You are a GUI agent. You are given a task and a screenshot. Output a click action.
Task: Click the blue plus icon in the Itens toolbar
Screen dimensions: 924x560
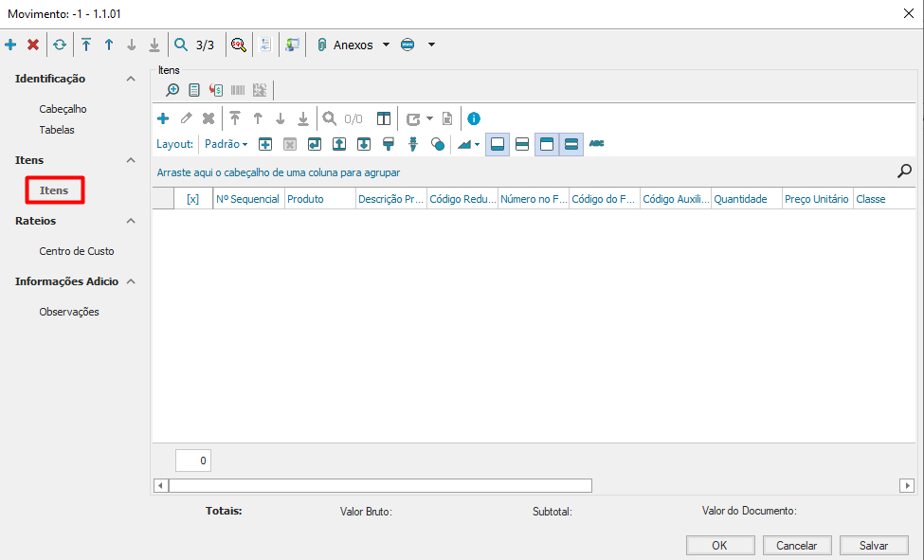pos(163,118)
